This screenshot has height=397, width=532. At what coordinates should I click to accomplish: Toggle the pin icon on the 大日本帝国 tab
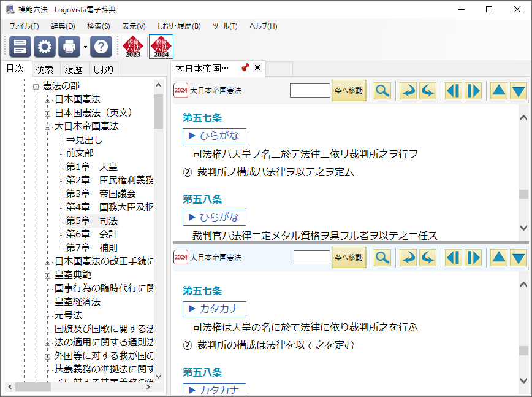[x=245, y=67]
